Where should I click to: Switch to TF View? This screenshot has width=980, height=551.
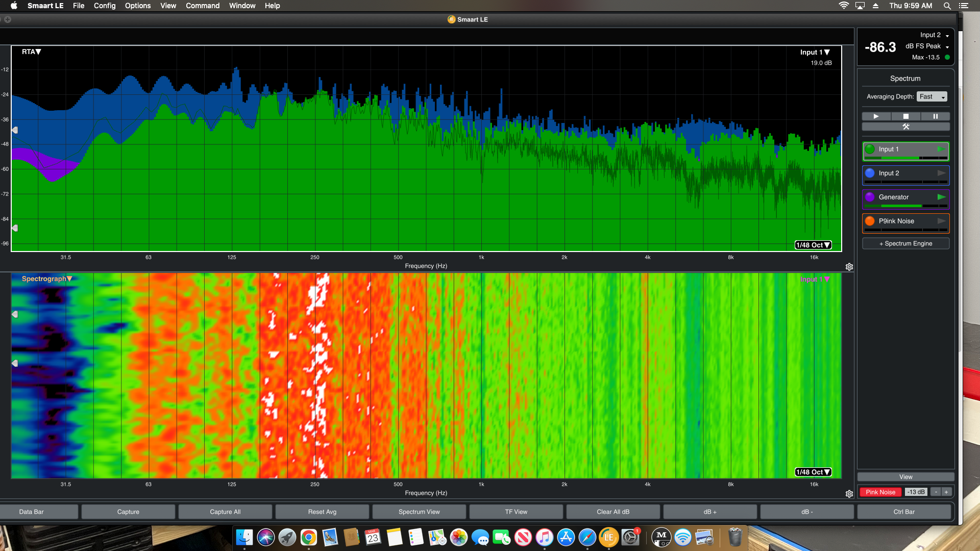click(516, 512)
